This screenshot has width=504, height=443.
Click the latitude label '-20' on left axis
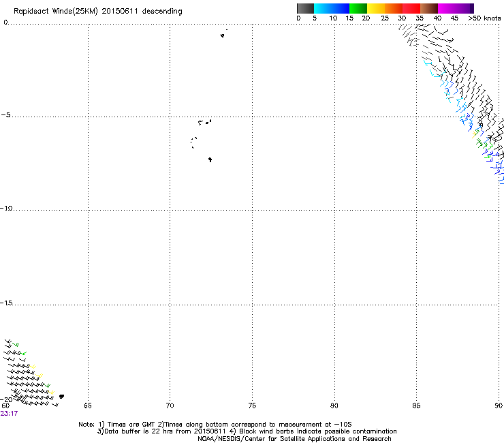tap(6, 399)
